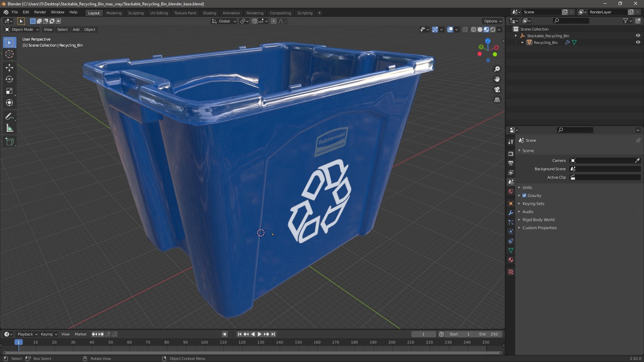Select the Annotate tool
Viewport: 644px width, 362px height.
[x=9, y=117]
